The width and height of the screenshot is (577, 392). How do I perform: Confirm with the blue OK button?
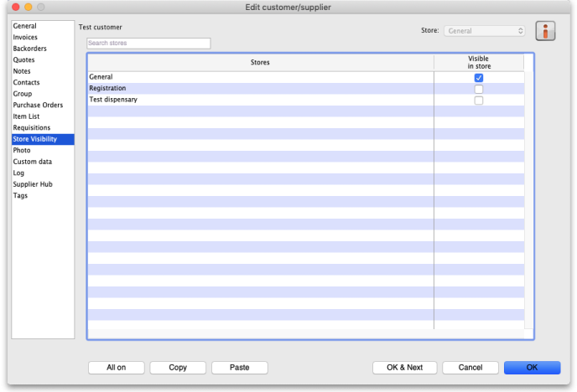(x=532, y=368)
